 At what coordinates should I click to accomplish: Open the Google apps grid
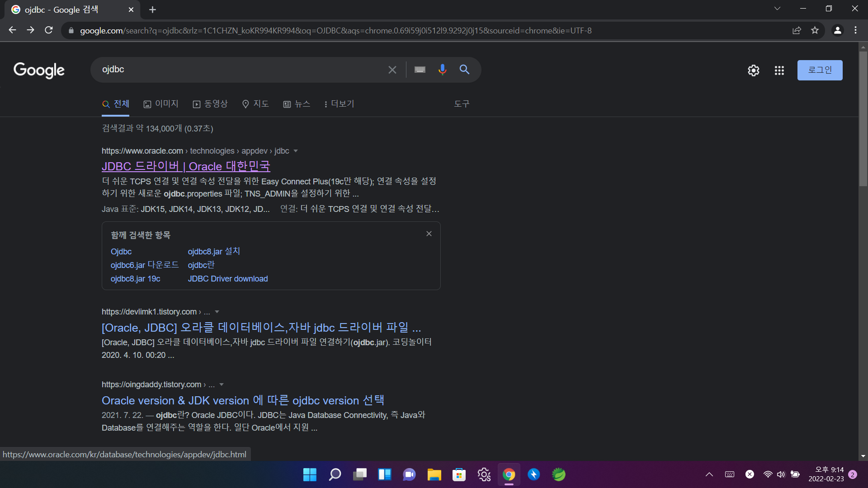779,70
